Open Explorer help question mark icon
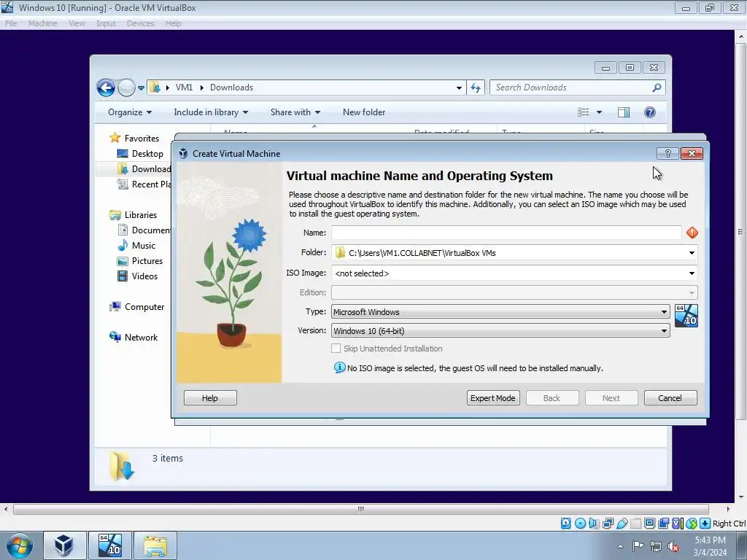Image resolution: width=747 pixels, height=560 pixels. pos(650,112)
